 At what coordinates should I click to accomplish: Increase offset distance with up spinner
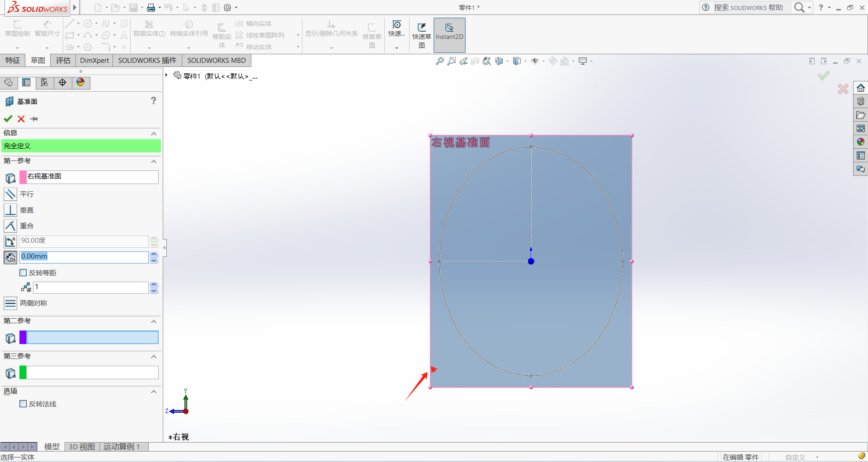(x=154, y=255)
